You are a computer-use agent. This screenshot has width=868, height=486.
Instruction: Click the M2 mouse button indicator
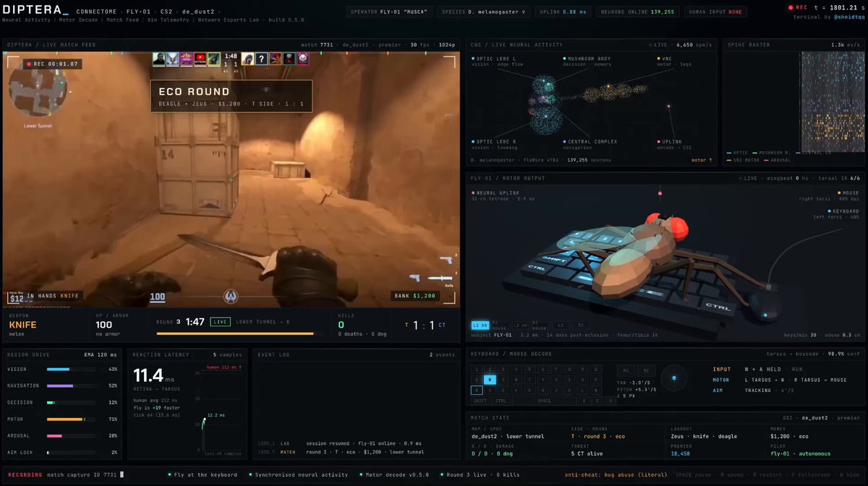click(645, 370)
